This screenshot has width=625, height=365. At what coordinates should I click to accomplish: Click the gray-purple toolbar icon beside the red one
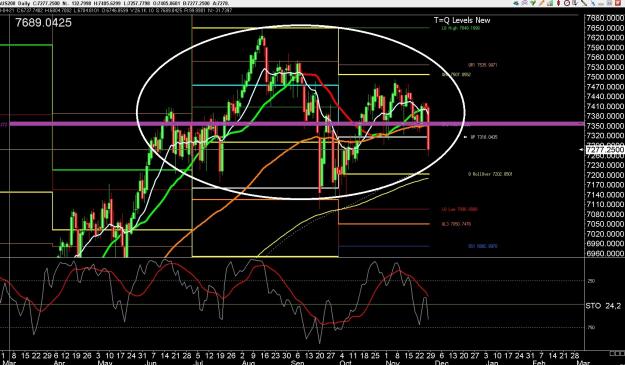(x=609, y=3)
